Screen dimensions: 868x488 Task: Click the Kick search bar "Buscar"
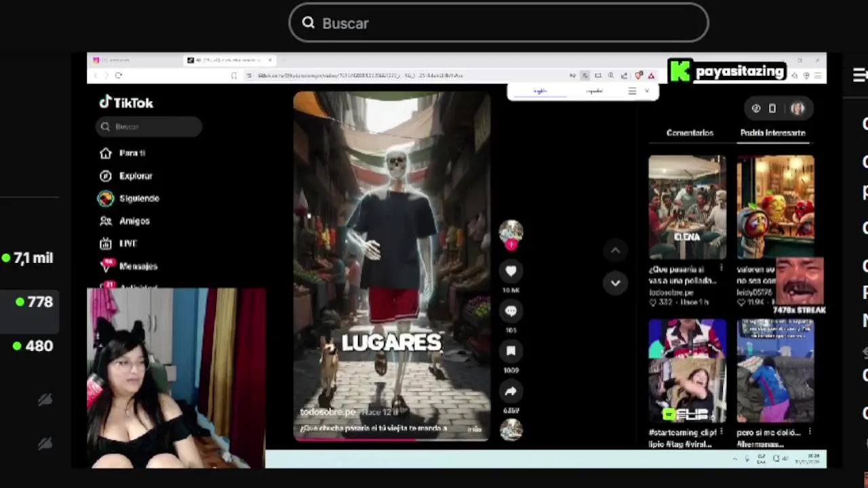pyautogui.click(x=498, y=23)
